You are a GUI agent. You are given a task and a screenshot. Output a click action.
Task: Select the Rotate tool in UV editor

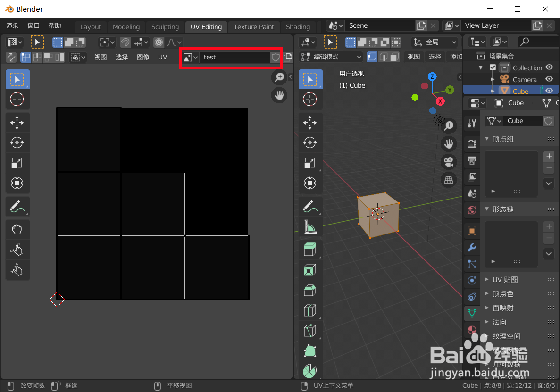(x=17, y=143)
